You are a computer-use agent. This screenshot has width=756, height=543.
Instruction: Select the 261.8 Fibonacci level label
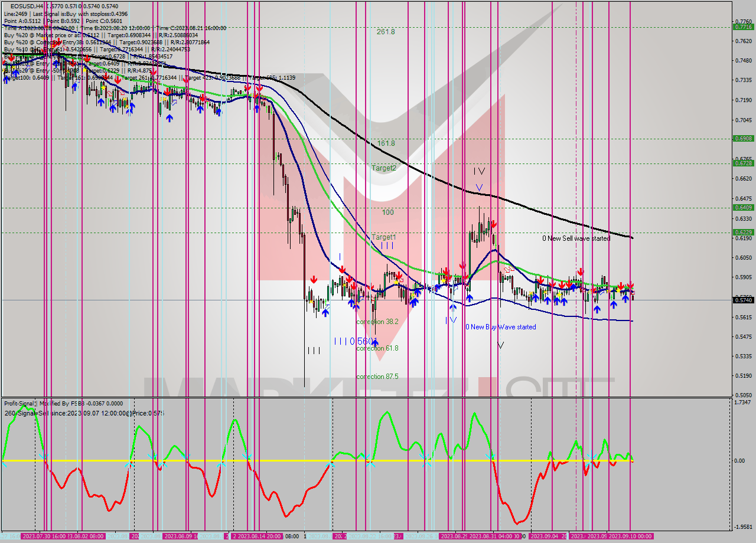pyautogui.click(x=386, y=32)
